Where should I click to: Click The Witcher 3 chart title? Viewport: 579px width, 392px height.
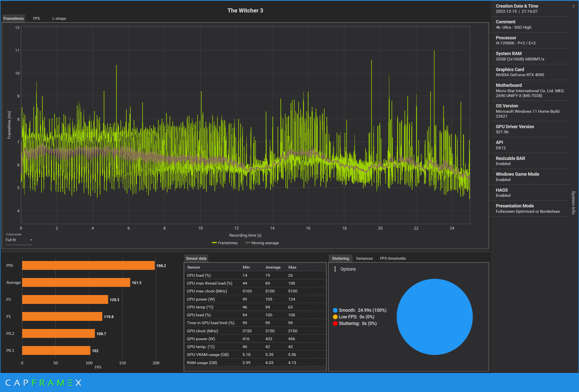pos(245,10)
